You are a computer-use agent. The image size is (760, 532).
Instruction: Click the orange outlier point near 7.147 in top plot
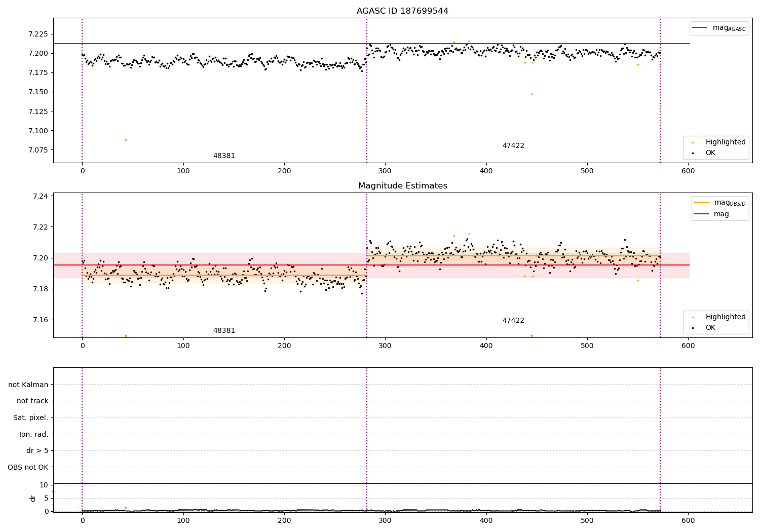pos(531,94)
